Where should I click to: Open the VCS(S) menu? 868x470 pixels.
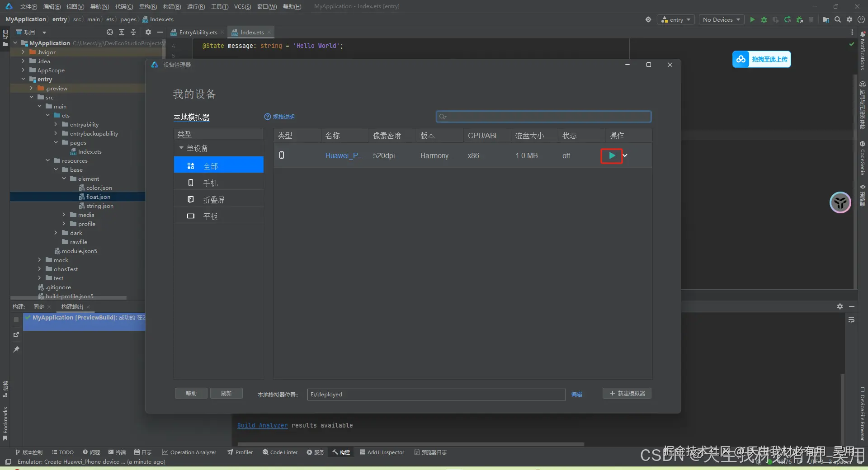pos(242,6)
